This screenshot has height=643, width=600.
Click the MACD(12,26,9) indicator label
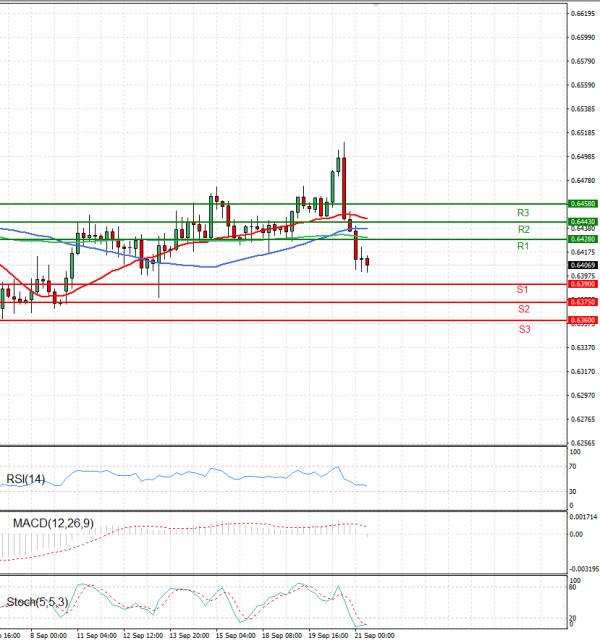(x=53, y=523)
